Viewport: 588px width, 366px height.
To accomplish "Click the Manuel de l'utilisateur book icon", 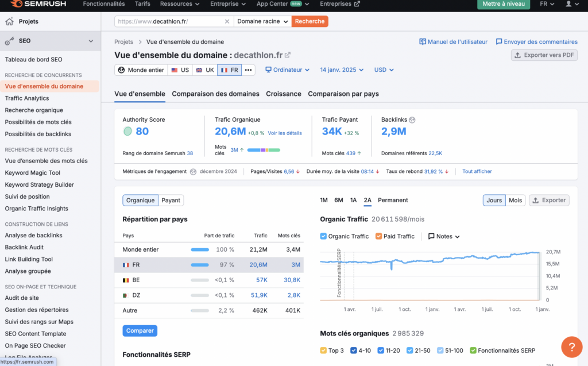I will pyautogui.click(x=423, y=42).
